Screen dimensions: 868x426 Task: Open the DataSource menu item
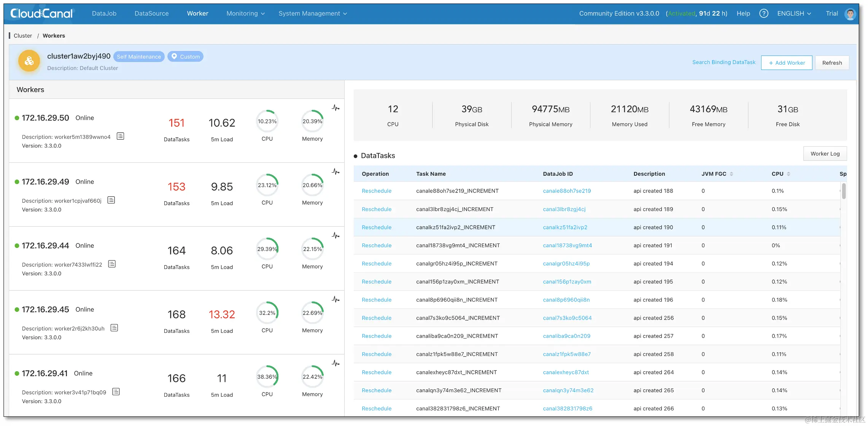(151, 13)
